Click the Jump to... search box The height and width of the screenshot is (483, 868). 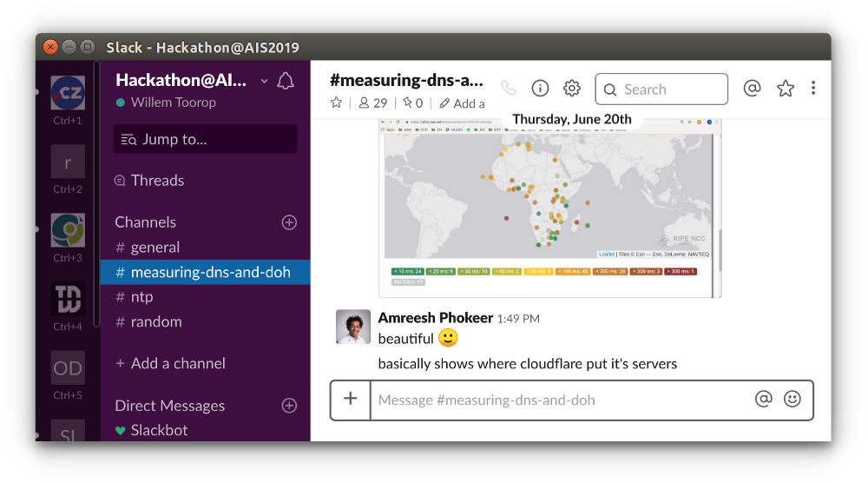(206, 139)
